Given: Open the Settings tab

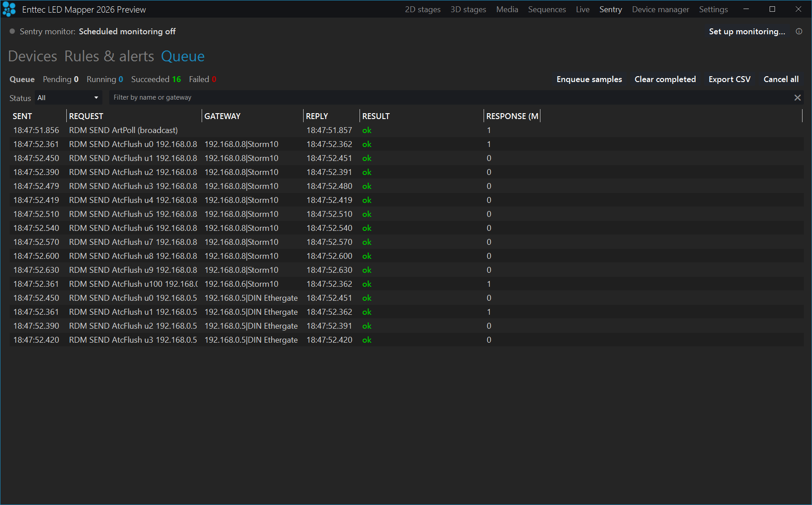Looking at the screenshot, I should point(713,9).
